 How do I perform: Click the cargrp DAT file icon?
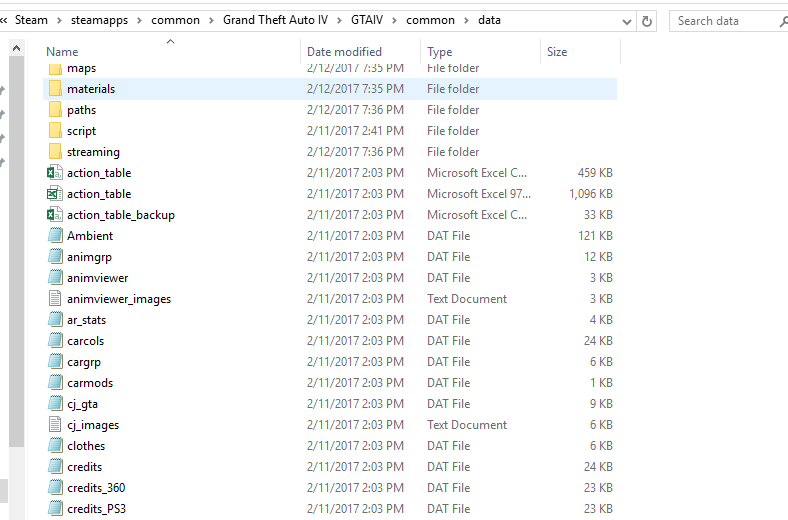55,362
